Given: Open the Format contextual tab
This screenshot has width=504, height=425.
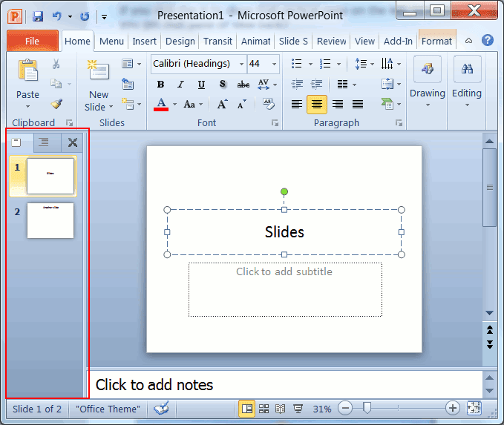Looking at the screenshot, I should tap(436, 41).
